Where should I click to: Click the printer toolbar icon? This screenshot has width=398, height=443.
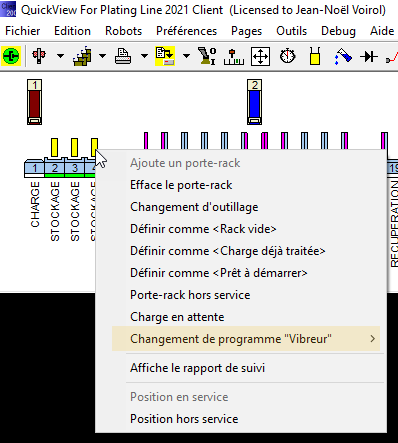123,56
